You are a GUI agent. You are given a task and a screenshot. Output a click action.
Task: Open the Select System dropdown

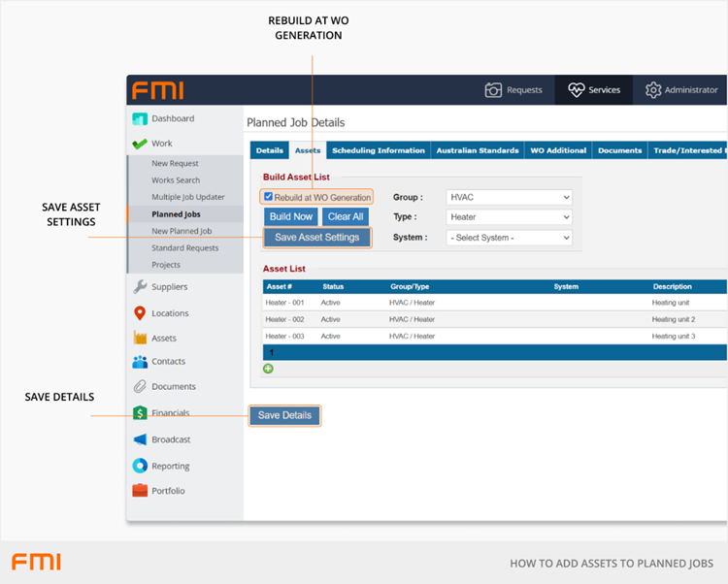point(509,238)
